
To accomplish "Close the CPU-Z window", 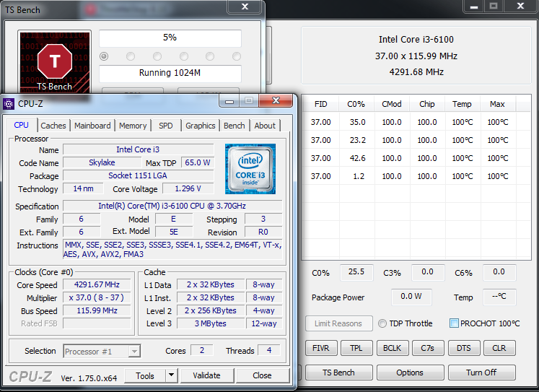I will pos(276,101).
